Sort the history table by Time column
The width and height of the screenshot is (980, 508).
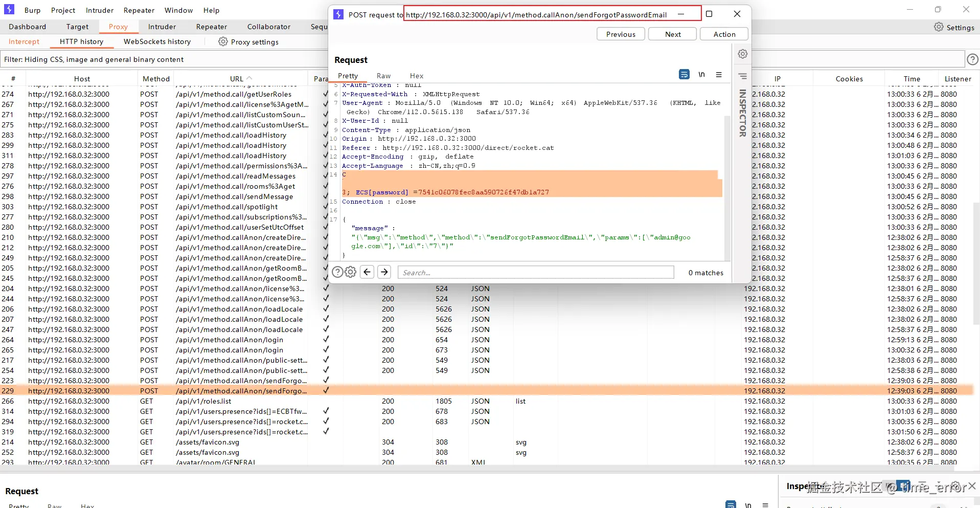[x=911, y=79]
